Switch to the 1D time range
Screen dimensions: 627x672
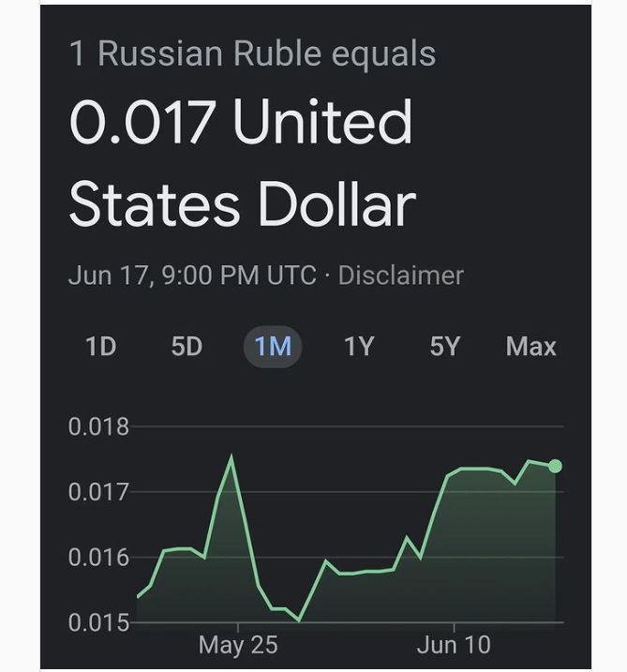pyautogui.click(x=100, y=347)
